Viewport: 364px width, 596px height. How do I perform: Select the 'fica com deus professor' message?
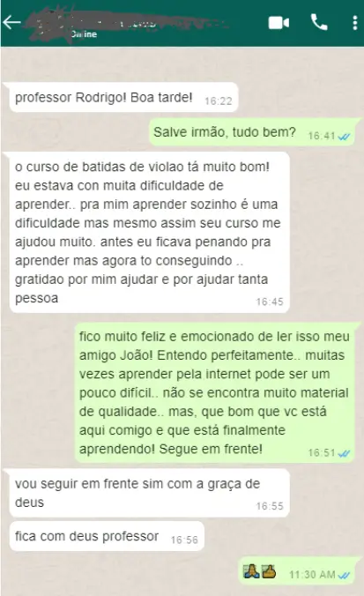107,536
